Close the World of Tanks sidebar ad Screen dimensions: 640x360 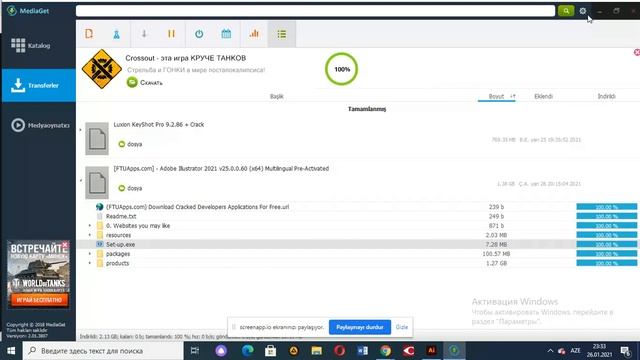coord(65,244)
